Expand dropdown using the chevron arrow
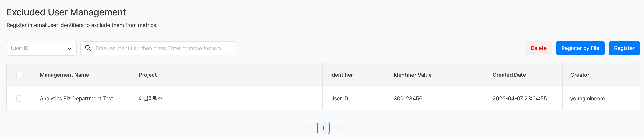The height and width of the screenshot is (139, 644). (69, 48)
